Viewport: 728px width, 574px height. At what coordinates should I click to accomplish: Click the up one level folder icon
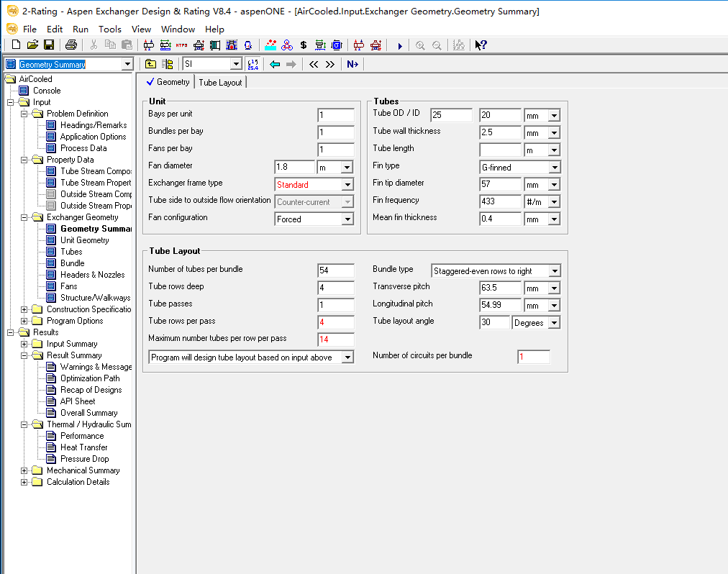(150, 64)
